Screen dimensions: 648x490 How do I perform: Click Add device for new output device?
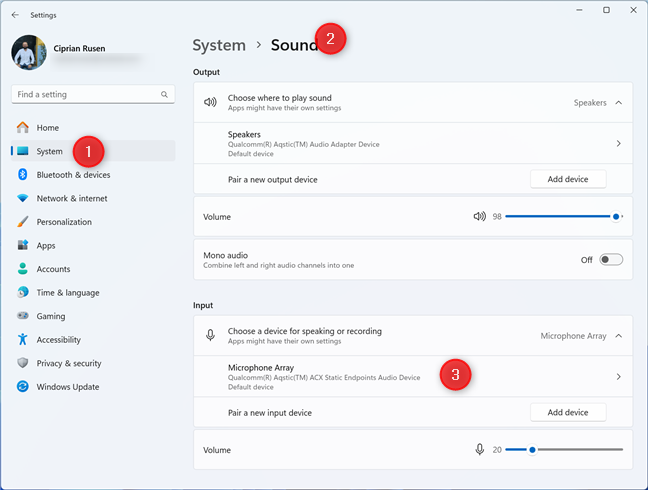point(567,179)
